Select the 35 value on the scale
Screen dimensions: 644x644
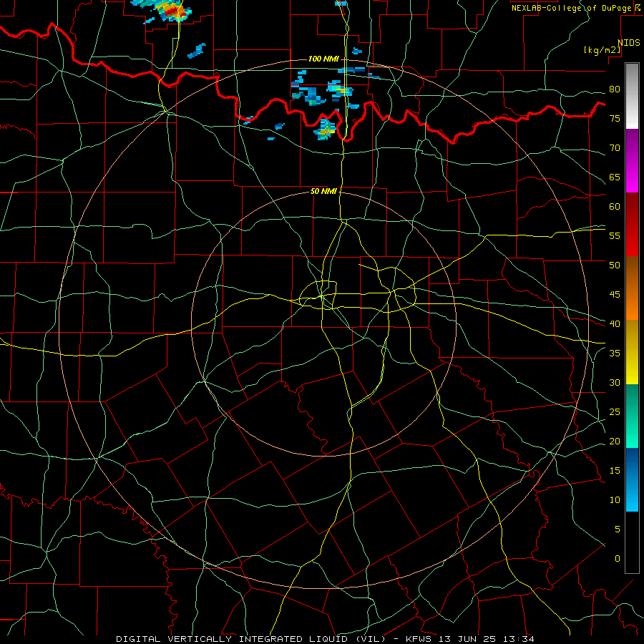coord(615,353)
